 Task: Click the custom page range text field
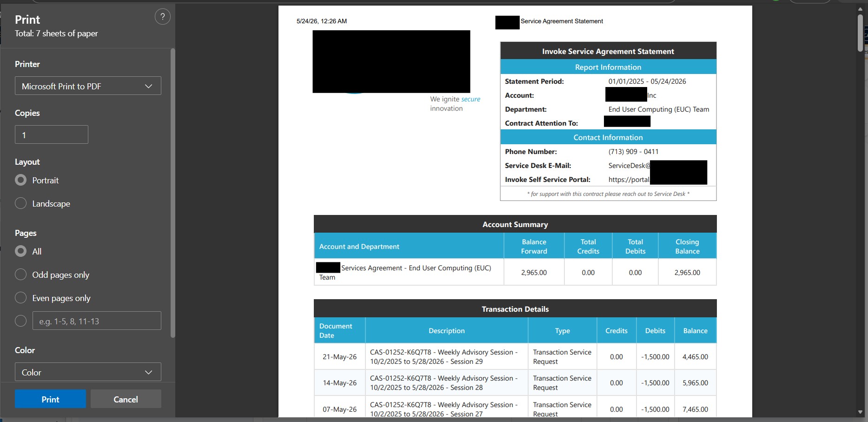pos(97,321)
